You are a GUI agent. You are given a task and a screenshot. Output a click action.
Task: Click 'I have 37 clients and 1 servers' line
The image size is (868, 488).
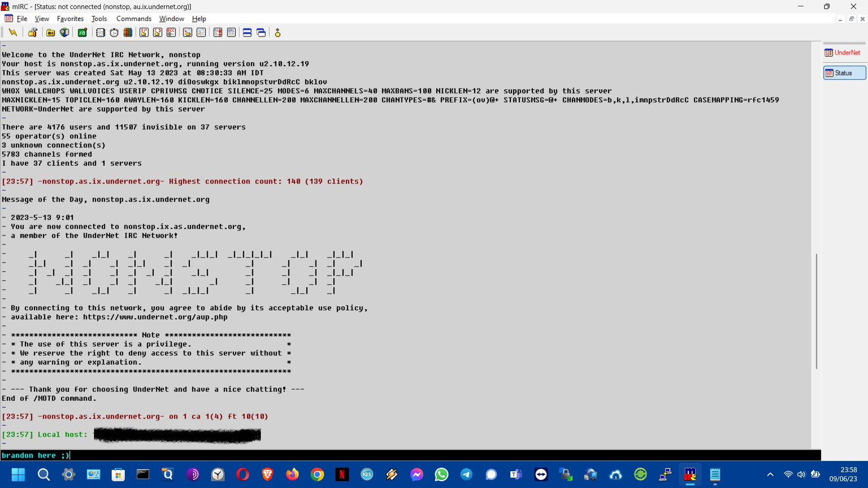(71, 164)
